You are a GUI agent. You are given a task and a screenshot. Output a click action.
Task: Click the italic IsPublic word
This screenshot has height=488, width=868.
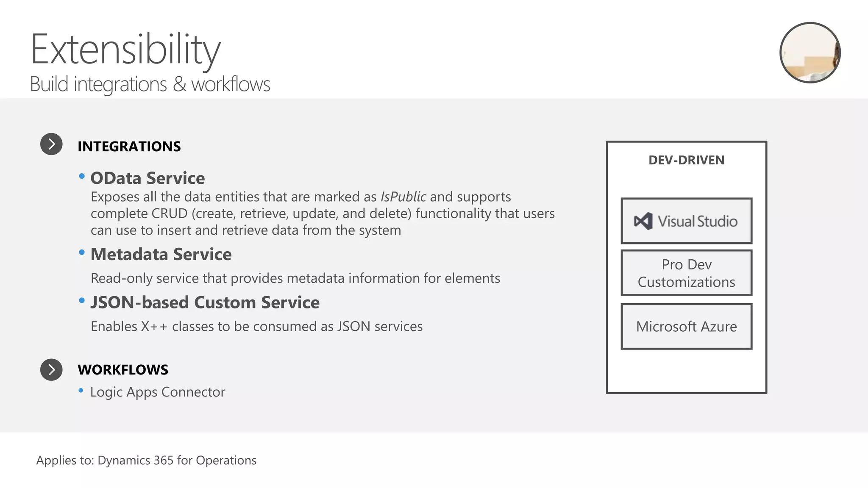[403, 197]
